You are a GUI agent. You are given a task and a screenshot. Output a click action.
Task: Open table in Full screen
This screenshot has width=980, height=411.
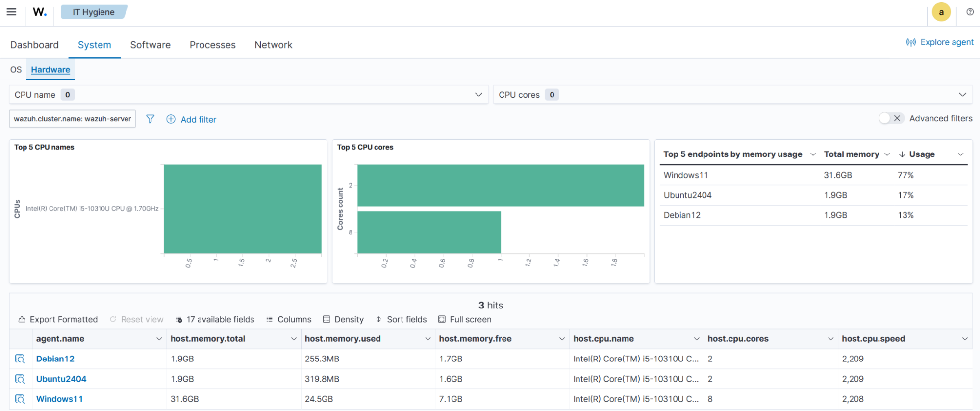tap(464, 319)
